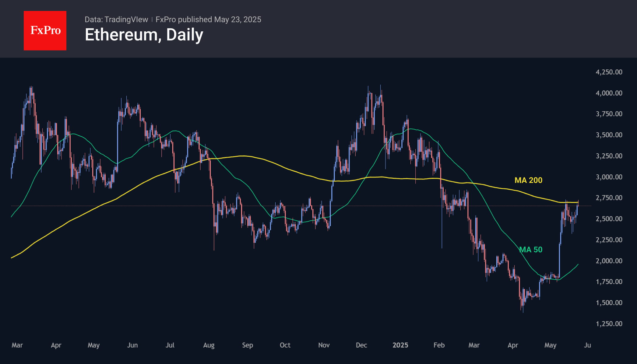Click the 1,250.00 price axis label
Screen dimensions: 637x364
pos(609,324)
